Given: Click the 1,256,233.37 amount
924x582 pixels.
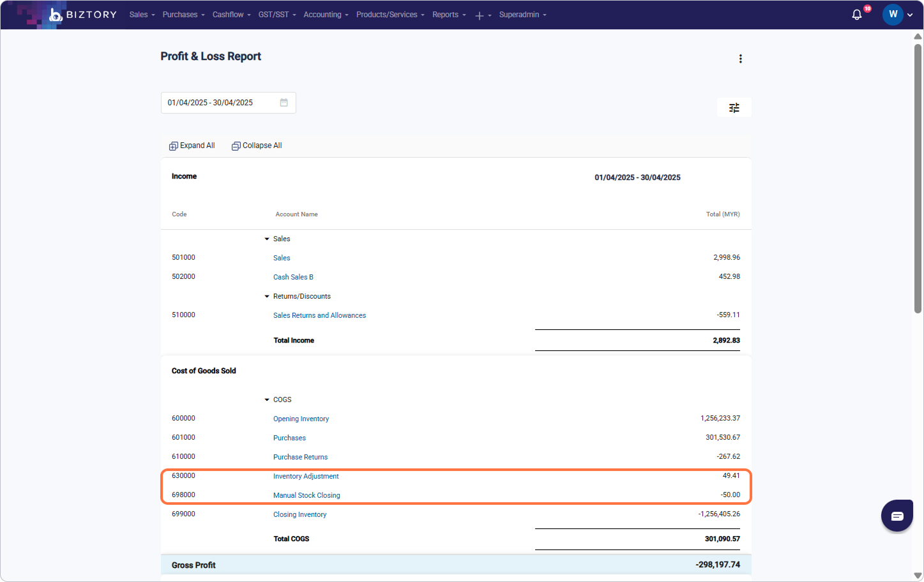Looking at the screenshot, I should pos(720,418).
